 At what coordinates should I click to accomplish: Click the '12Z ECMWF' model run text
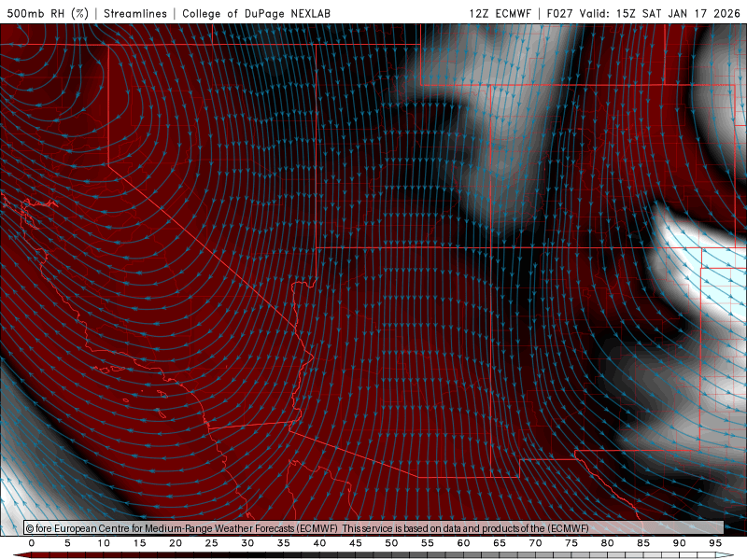coord(500,13)
